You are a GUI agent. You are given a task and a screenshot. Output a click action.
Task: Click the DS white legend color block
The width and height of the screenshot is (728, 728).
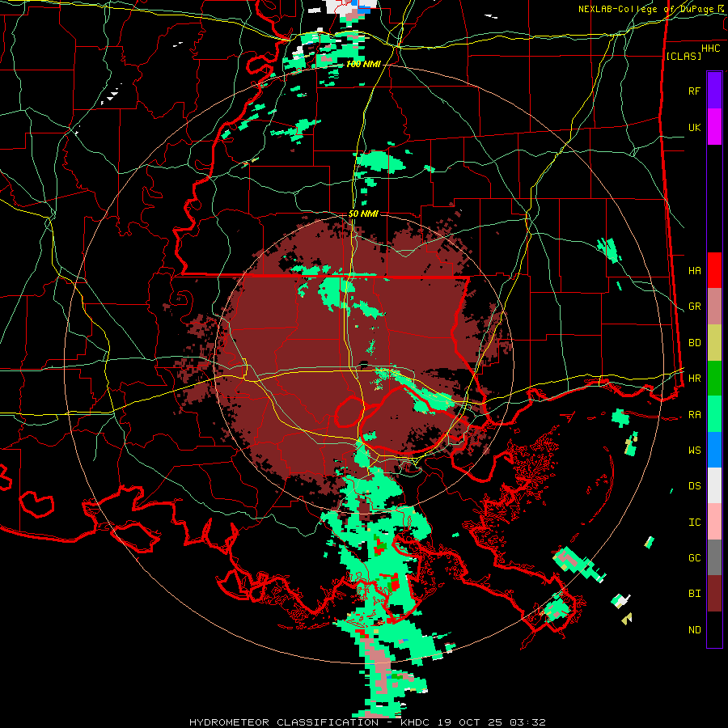click(x=714, y=485)
